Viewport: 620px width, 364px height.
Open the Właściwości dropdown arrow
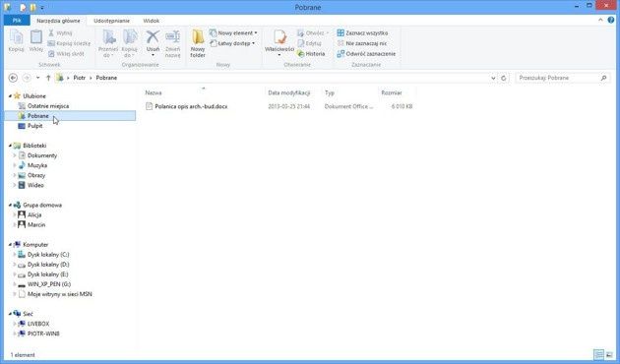279,55
